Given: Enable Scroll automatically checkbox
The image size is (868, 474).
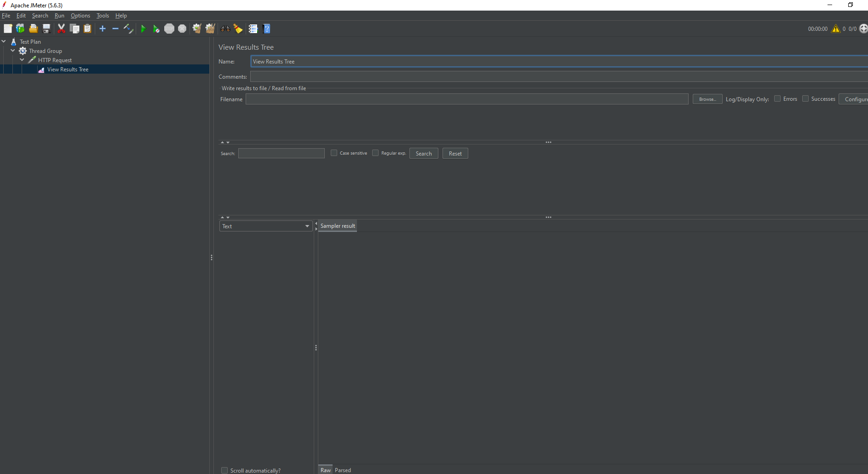Looking at the screenshot, I should [x=224, y=470].
